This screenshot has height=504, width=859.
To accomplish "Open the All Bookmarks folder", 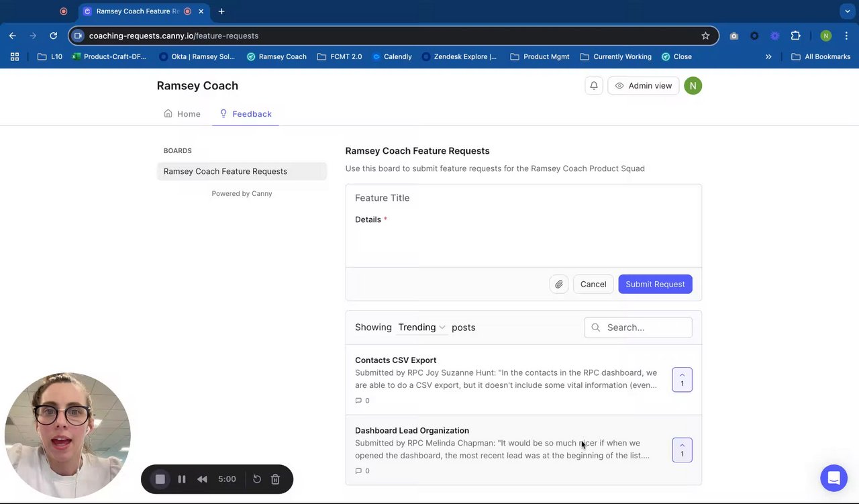I will coord(821,56).
